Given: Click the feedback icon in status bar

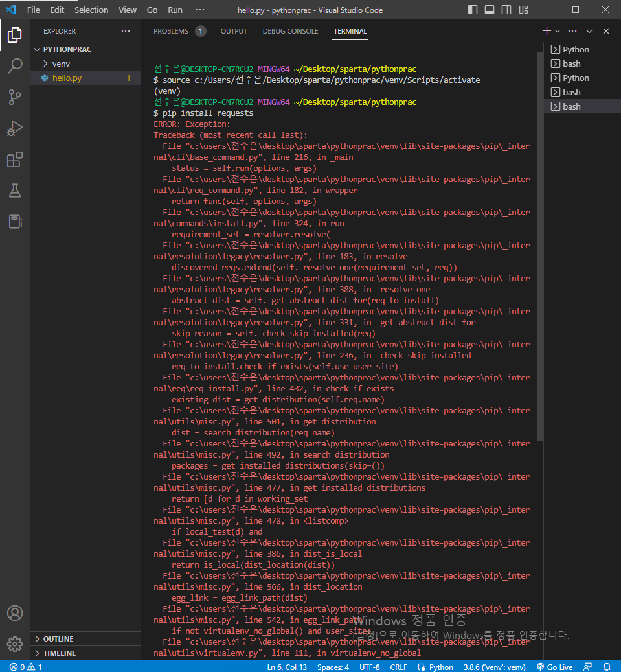Looking at the screenshot, I should (587, 667).
